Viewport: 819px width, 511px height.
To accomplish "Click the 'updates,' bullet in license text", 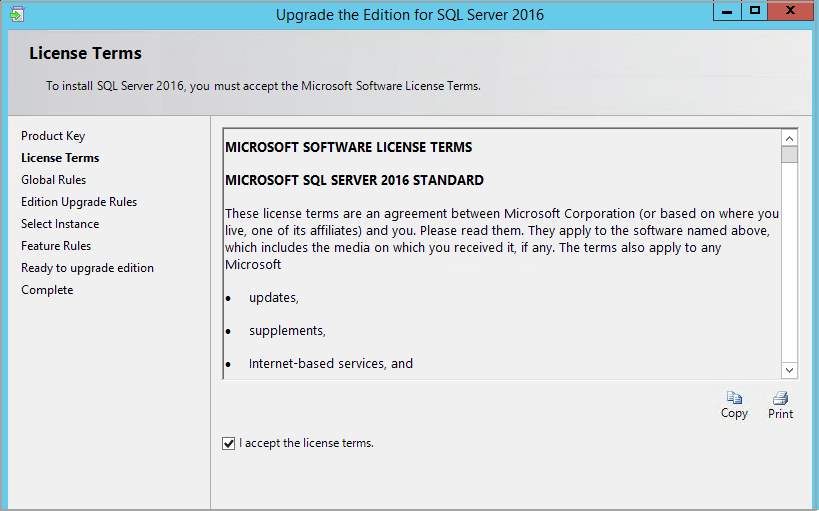I will click(274, 298).
